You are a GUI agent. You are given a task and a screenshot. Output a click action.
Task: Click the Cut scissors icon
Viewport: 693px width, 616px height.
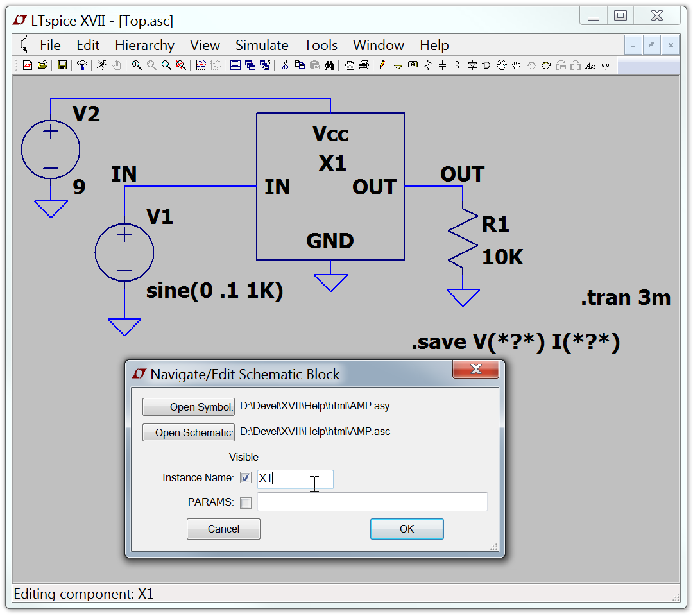coord(285,65)
